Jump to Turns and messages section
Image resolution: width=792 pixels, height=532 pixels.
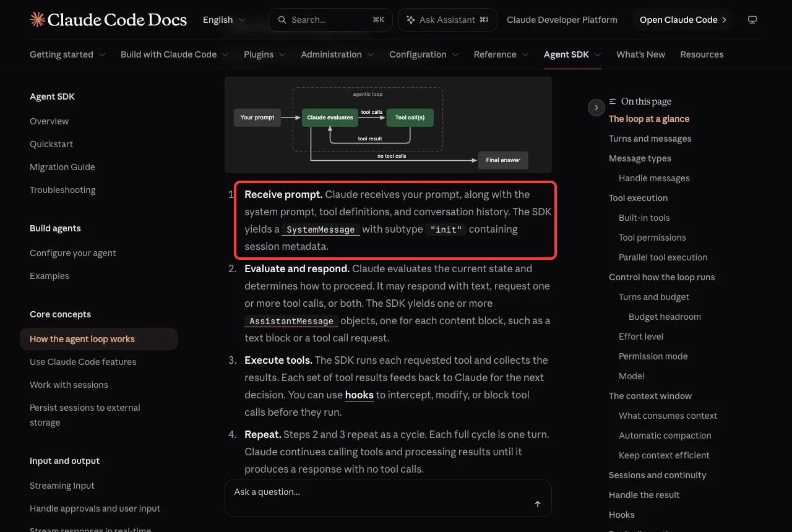coord(650,139)
